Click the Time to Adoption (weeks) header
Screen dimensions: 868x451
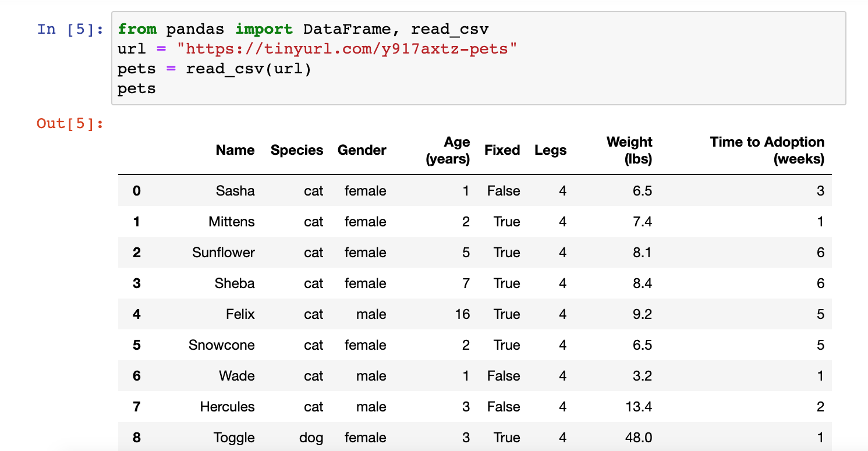(x=767, y=151)
